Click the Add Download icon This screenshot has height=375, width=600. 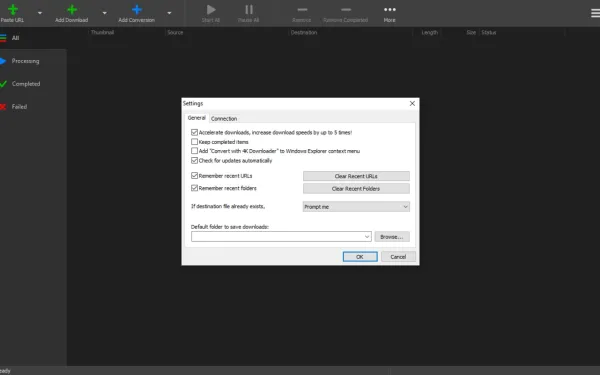point(72,10)
